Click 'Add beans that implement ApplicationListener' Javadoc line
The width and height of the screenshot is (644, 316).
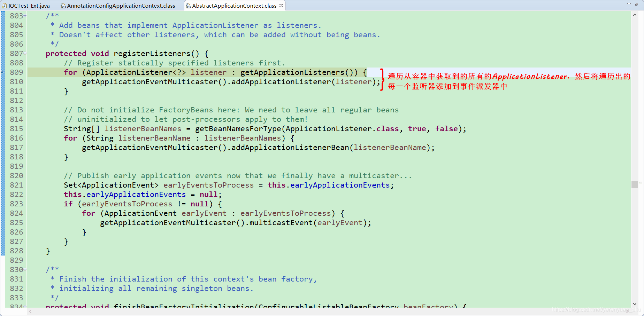pyautogui.click(x=186, y=25)
